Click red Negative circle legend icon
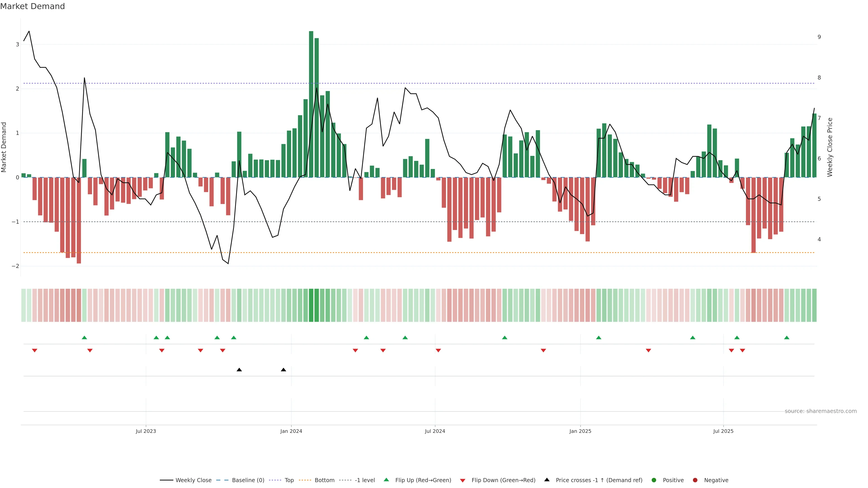The height and width of the screenshot is (488, 868). tap(695, 480)
